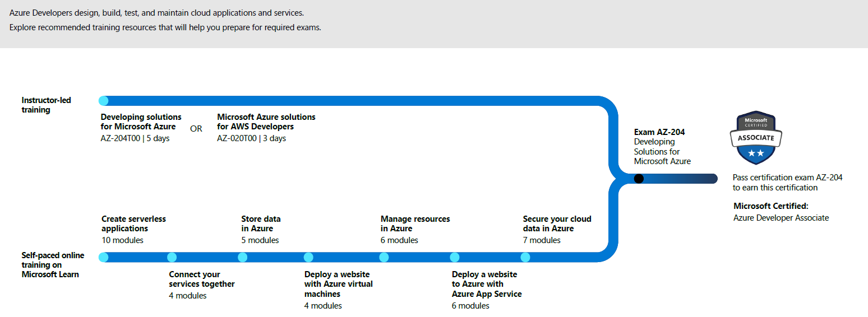
Task: Click 4 modules under Connect your services
Action: coord(188,296)
